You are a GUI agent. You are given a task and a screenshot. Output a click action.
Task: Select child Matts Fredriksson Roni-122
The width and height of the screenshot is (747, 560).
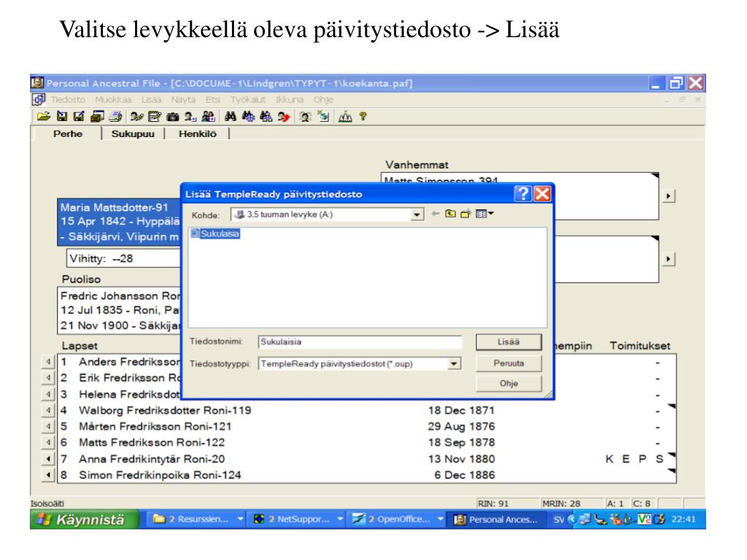[x=152, y=443]
